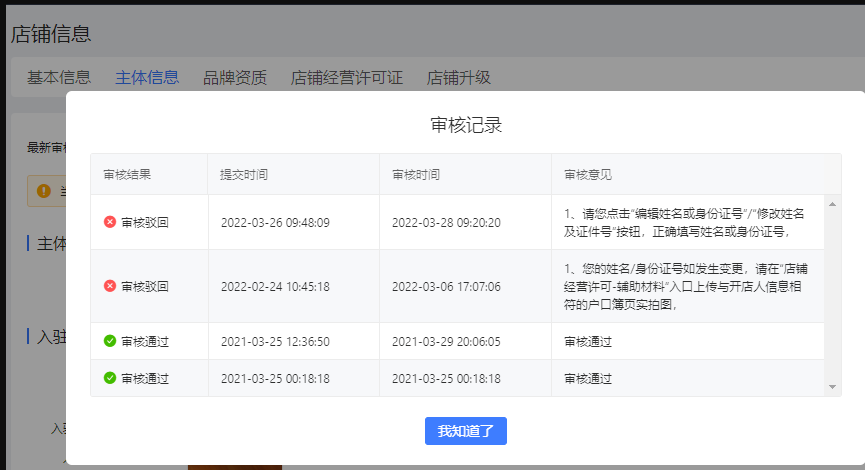Click the red rejected icon for 2022-03-26 row

(110, 222)
